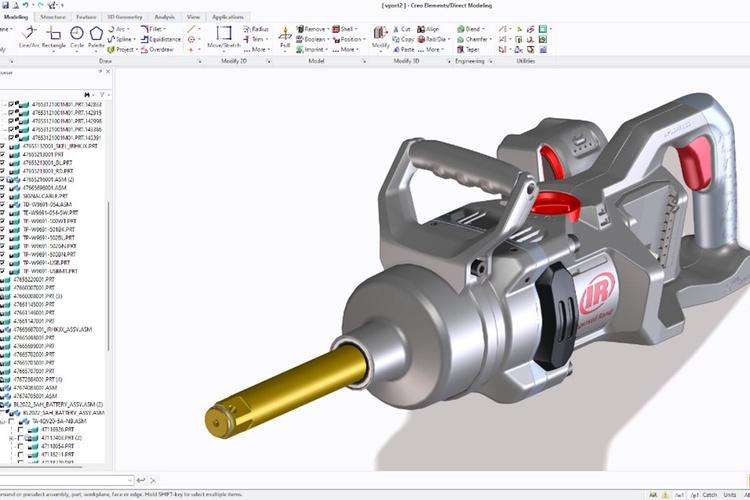Switch to the View tab
The image size is (750, 500).
[193, 17]
